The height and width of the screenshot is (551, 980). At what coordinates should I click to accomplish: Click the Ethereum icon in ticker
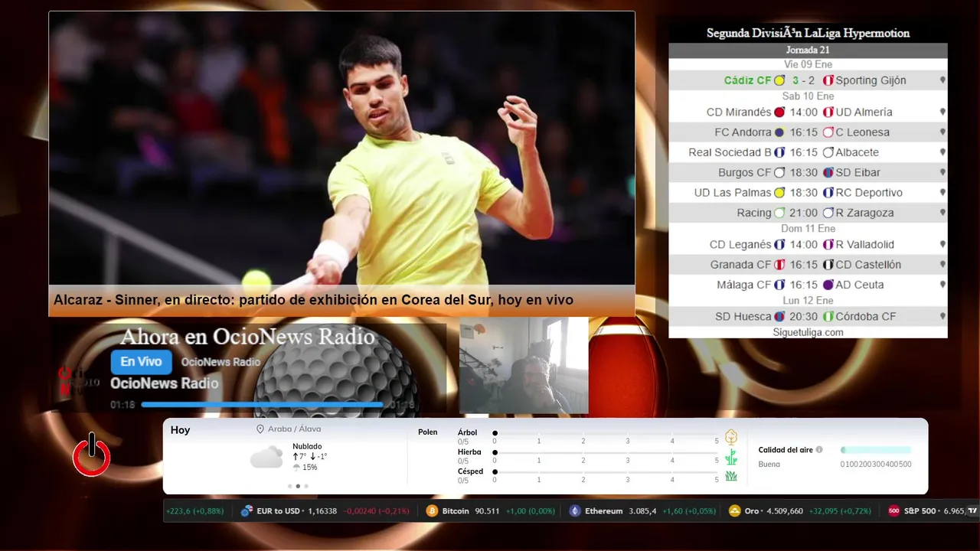click(575, 510)
